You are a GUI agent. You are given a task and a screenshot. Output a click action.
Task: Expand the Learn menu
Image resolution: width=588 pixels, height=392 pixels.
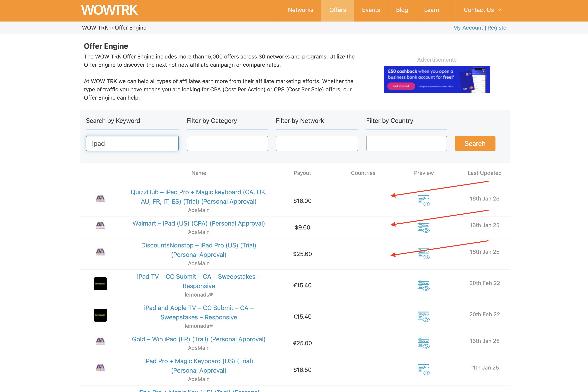[435, 10]
